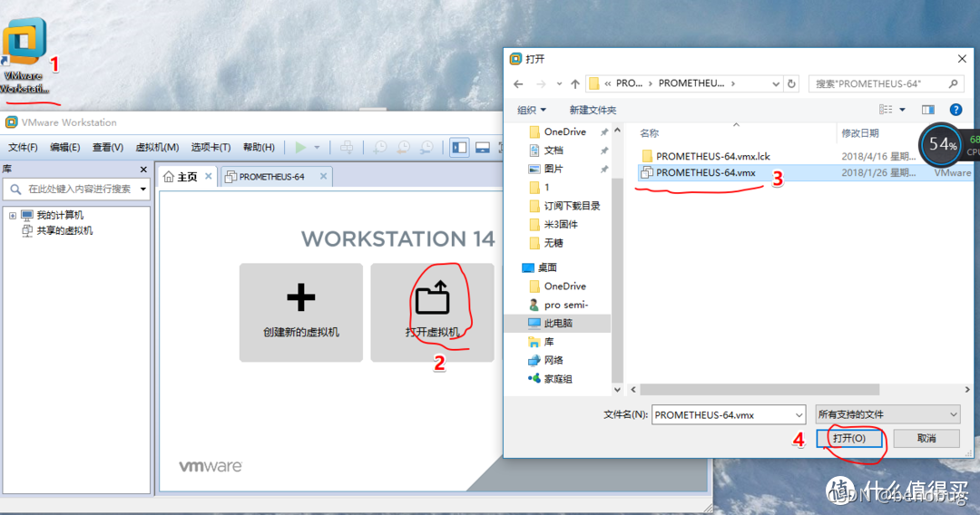
Task: Refresh the folder in the 打开 dialog
Action: (791, 83)
